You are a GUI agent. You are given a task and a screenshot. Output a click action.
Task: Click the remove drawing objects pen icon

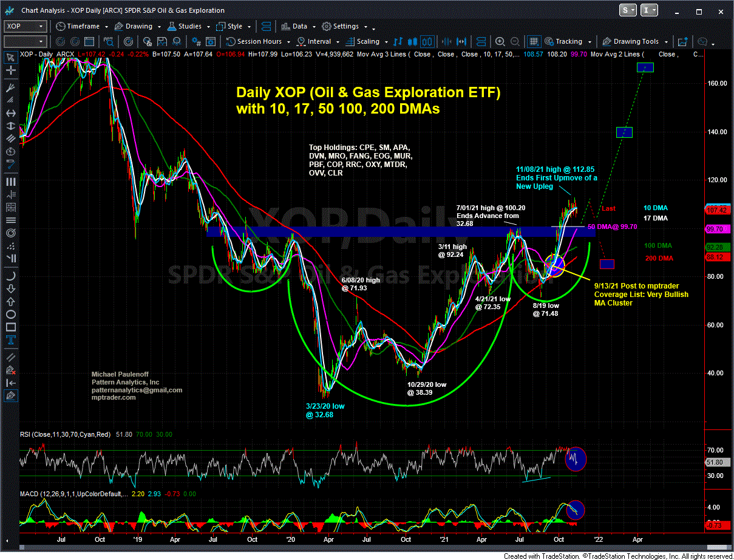point(10,370)
